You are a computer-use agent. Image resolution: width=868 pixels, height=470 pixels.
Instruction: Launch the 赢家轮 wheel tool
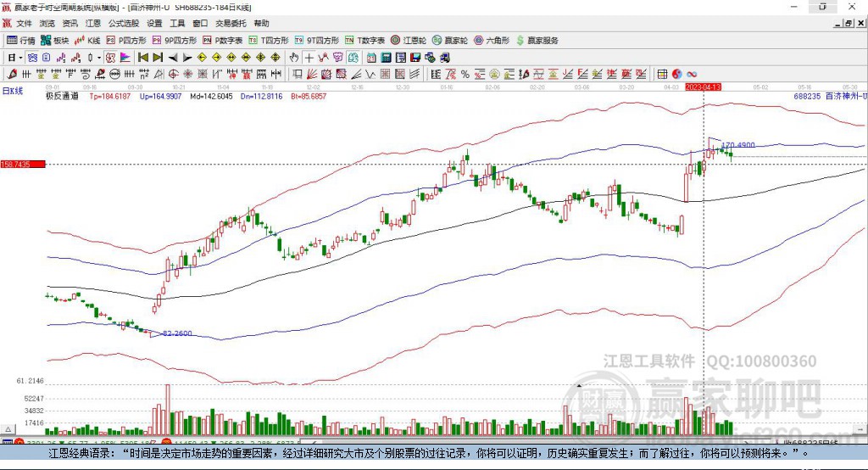tap(450, 41)
